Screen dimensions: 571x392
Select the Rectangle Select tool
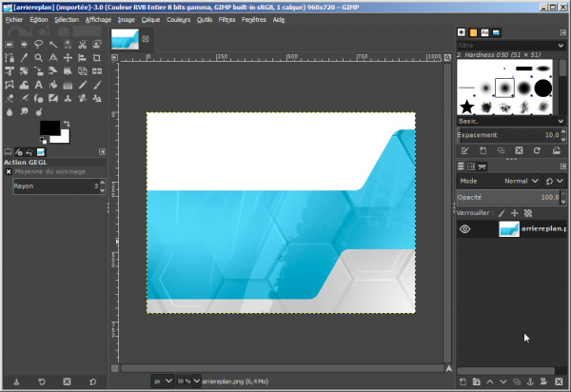coord(10,43)
